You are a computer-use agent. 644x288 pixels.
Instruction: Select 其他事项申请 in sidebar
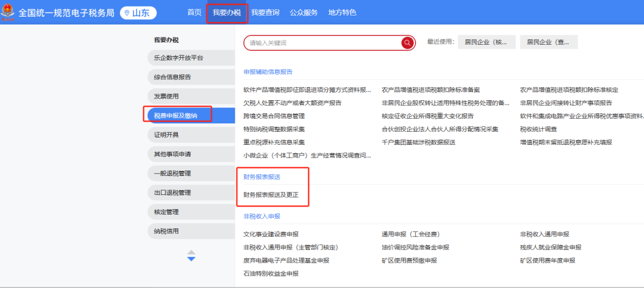click(x=191, y=154)
